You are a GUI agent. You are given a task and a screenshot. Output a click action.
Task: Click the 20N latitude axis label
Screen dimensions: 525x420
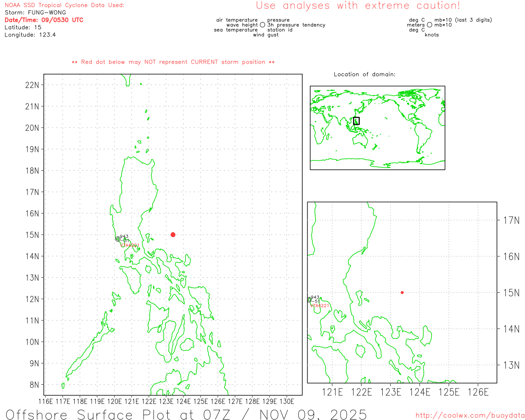32,128
